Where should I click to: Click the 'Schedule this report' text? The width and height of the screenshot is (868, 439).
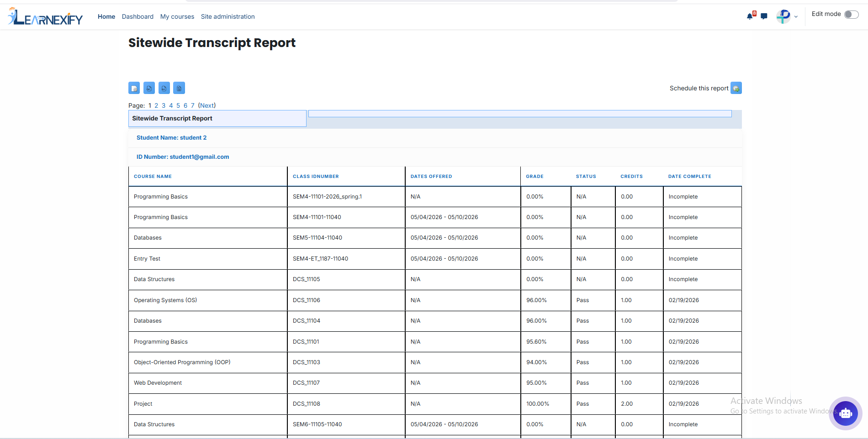[699, 88]
